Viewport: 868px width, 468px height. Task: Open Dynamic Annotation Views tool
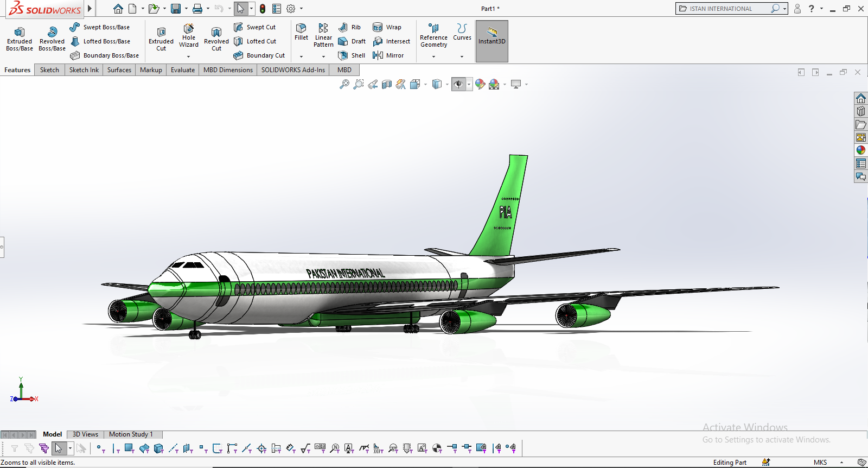[x=401, y=84]
